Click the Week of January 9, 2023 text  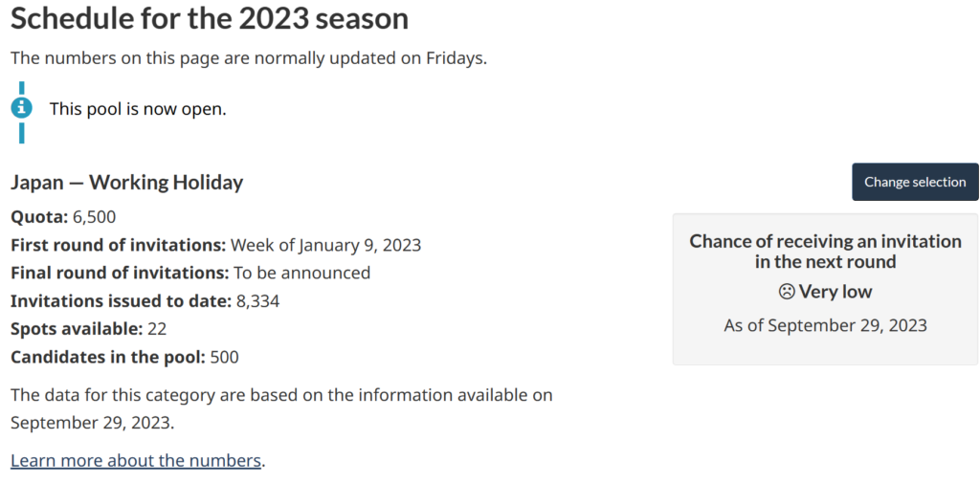(325, 245)
